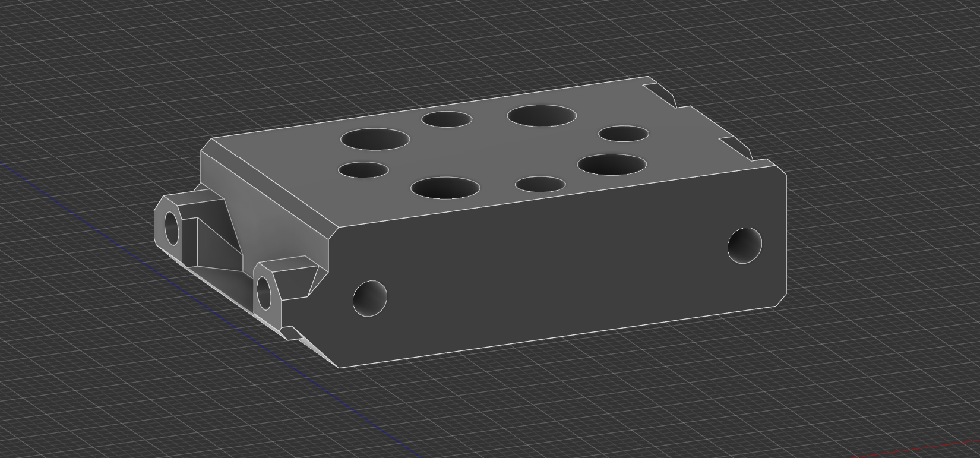
Task: Pick the mounting lug hole nearest the side face
Action: [x=264, y=293]
